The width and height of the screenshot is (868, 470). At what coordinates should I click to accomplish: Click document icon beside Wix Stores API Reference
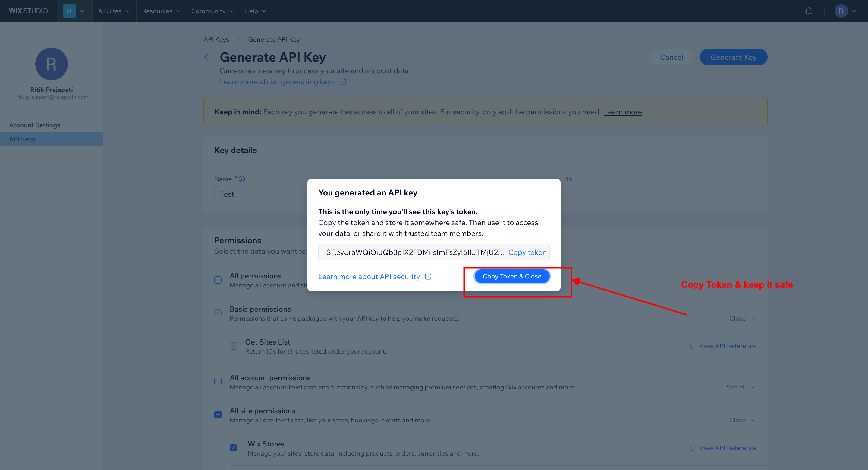pyautogui.click(x=692, y=448)
